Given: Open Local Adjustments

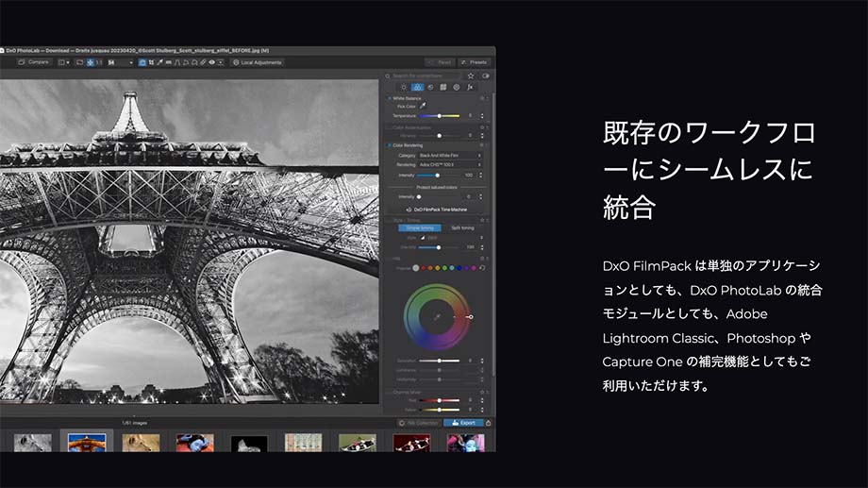Looking at the screenshot, I should point(258,62).
